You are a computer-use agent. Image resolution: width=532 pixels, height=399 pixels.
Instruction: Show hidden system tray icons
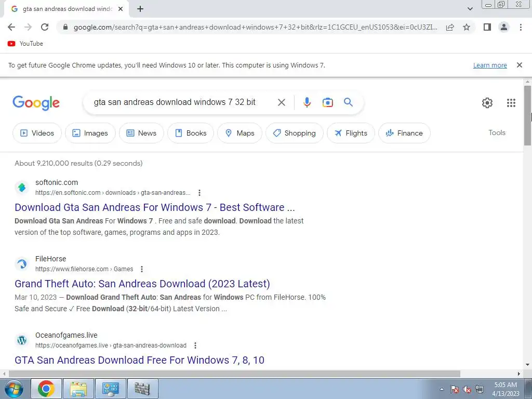(x=442, y=390)
